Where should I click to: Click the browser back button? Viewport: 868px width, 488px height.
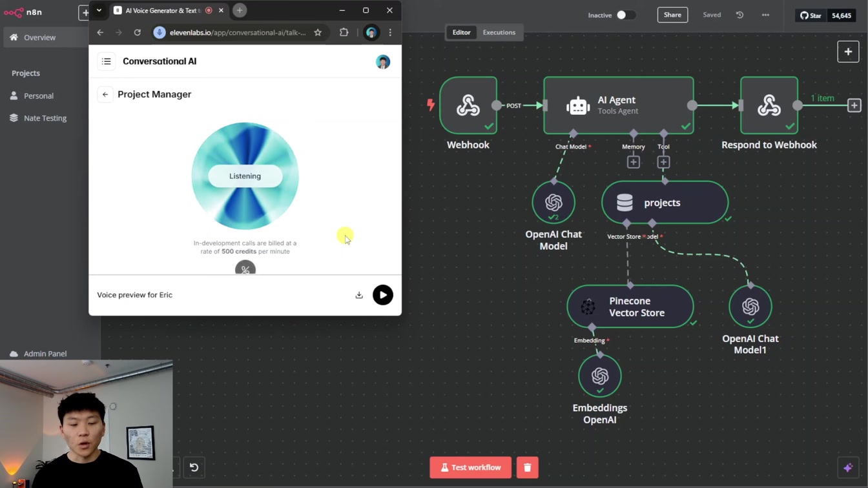tap(100, 32)
